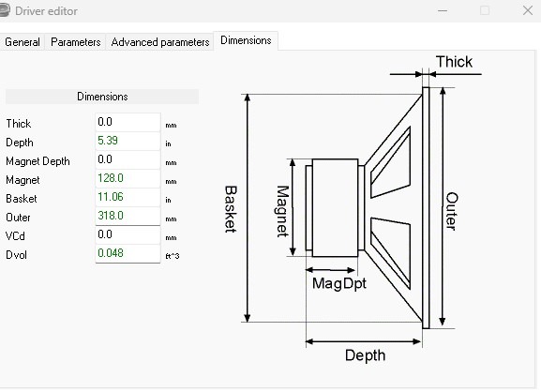Click the mm unit beside Magnet Depth

(x=172, y=163)
